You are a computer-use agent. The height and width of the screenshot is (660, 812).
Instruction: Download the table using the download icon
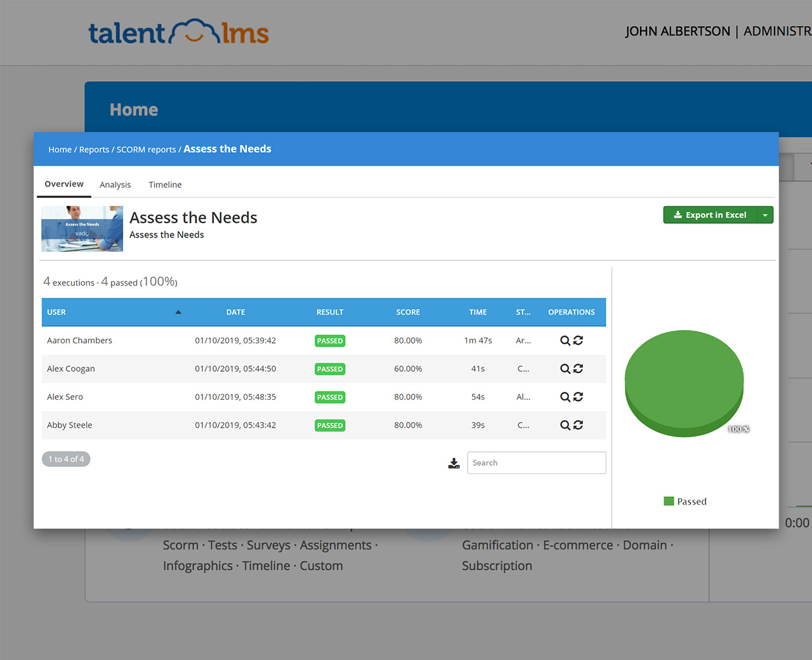pos(454,463)
